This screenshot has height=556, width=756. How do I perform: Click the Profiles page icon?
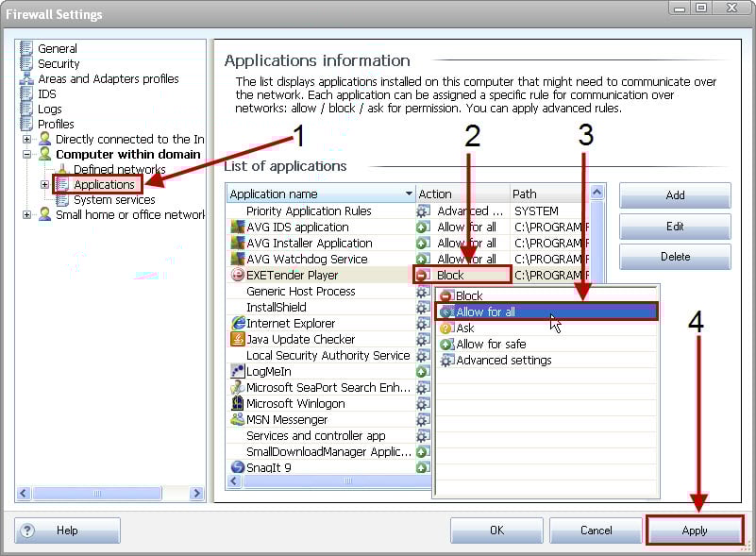tap(26, 124)
